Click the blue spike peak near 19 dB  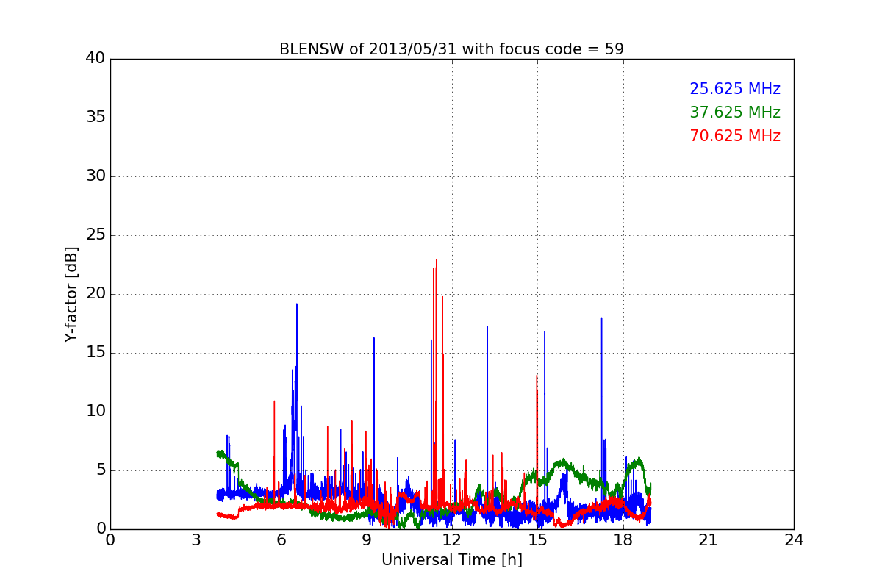pyautogui.click(x=297, y=305)
